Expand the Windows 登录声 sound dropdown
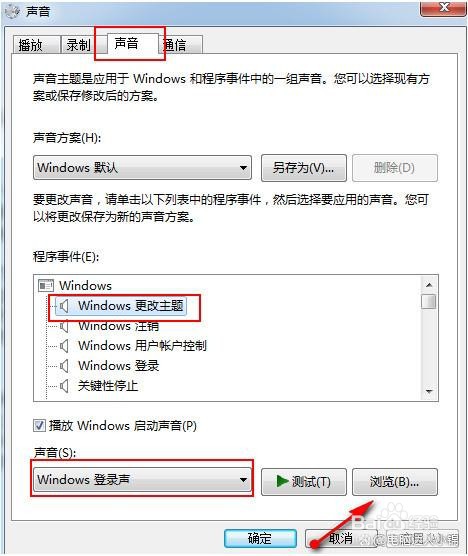This screenshot has height=556, width=468. coord(143,480)
